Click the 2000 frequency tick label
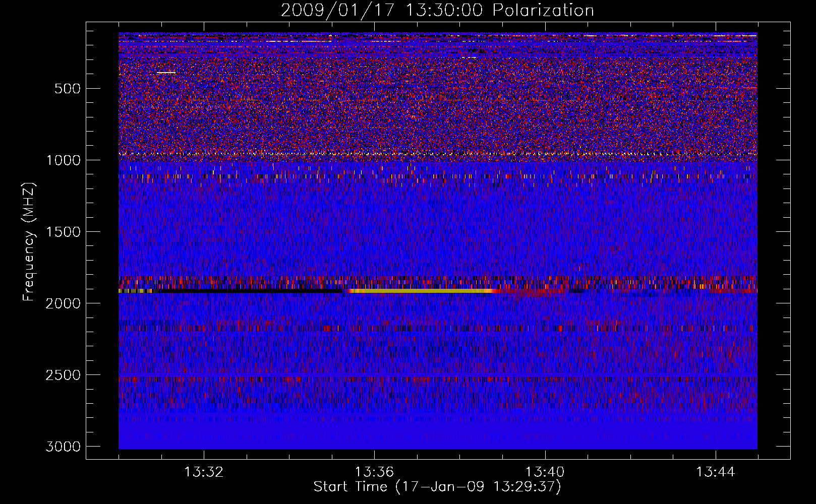This screenshot has height=504, width=816. [x=63, y=303]
